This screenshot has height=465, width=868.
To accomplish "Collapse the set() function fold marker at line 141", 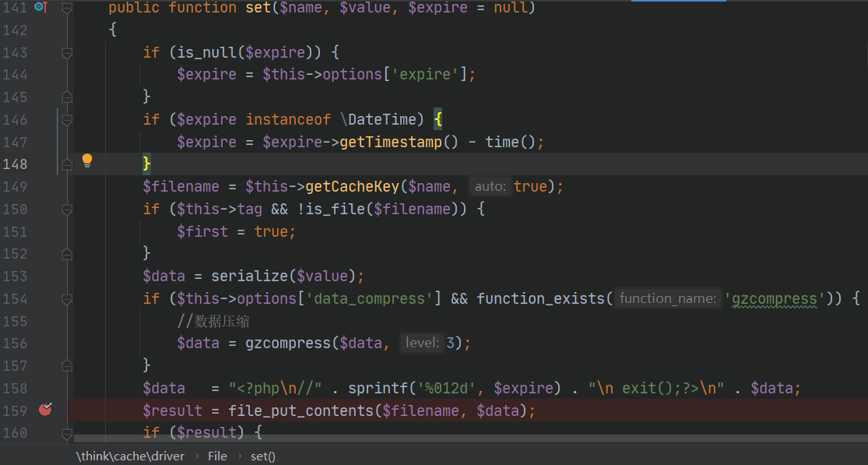I will point(67,8).
